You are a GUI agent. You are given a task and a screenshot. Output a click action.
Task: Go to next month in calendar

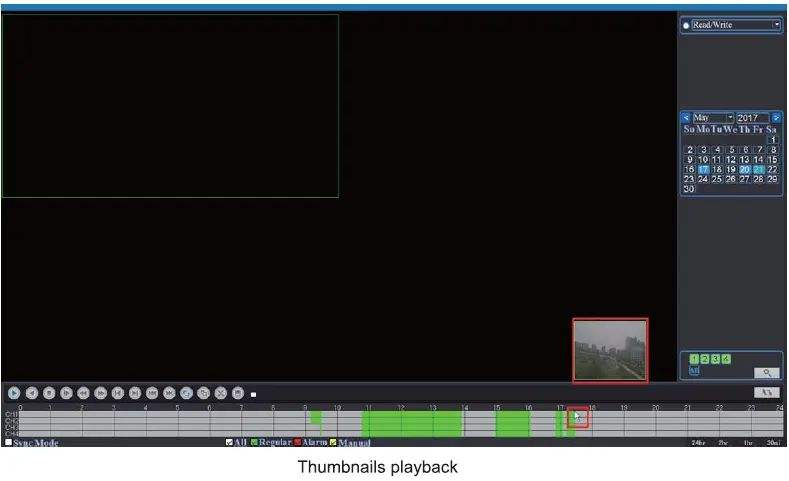[776, 118]
